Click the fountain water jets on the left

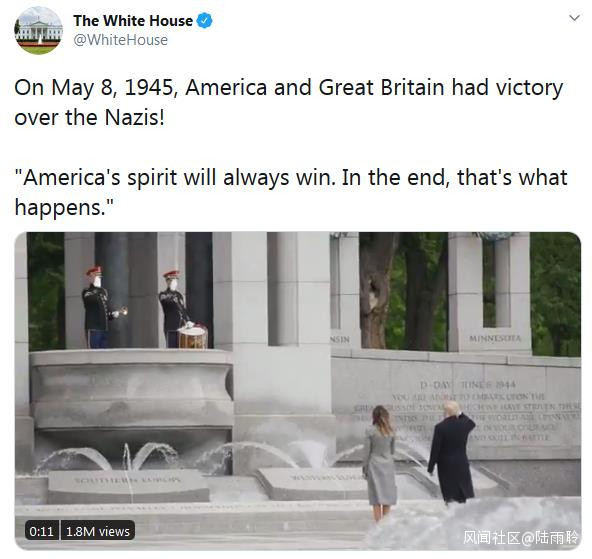pyautogui.click(x=108, y=458)
